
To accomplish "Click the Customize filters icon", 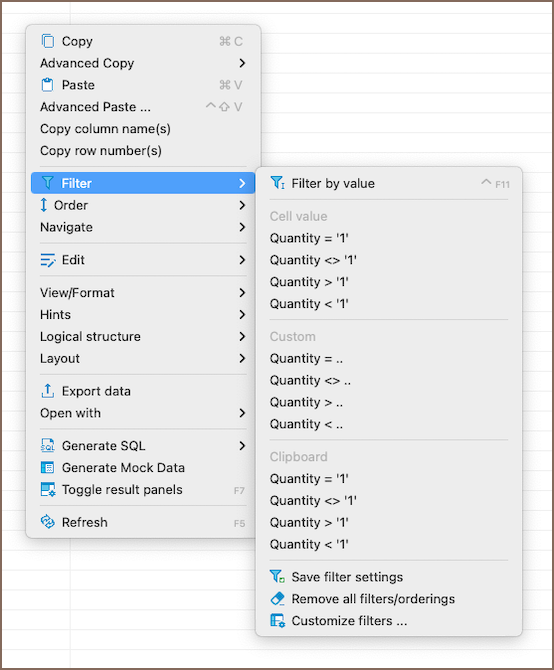I will pos(278,620).
